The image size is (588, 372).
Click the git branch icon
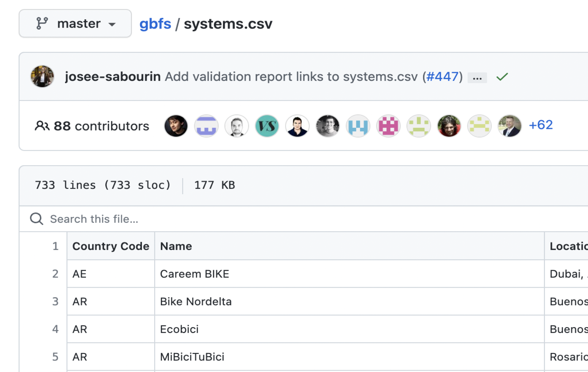[x=42, y=23]
